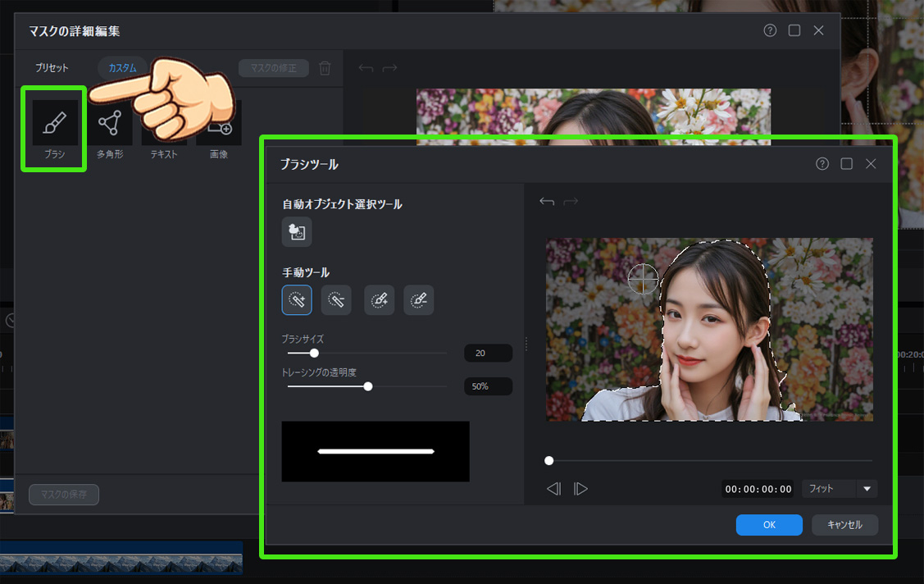Toggle the add-selection magic wand tool
Image resolution: width=924 pixels, height=584 pixels.
click(x=297, y=299)
